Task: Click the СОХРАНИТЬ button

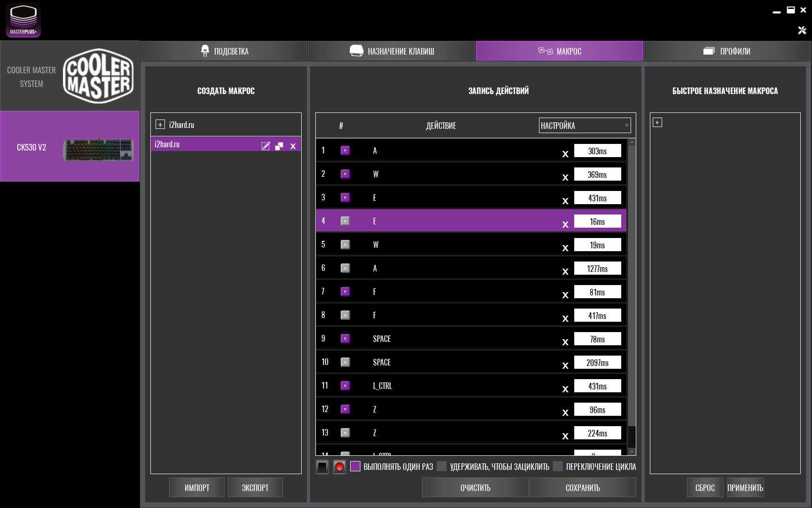Action: [x=583, y=488]
